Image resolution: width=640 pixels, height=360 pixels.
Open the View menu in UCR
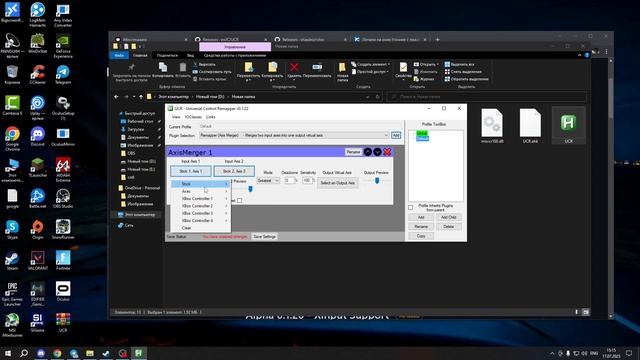(x=176, y=117)
